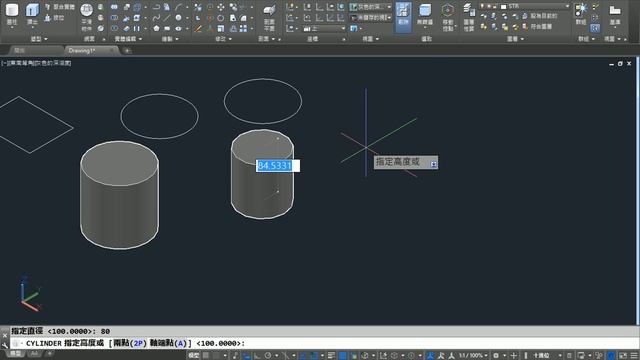Screen dimensions: 640x360
Task: Toggle grid display in status bar
Action: 206,356
